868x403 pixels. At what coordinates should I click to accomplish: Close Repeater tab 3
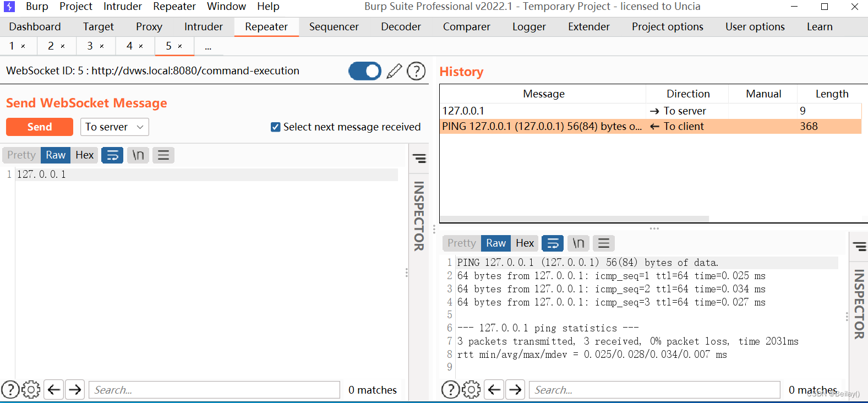click(x=102, y=46)
